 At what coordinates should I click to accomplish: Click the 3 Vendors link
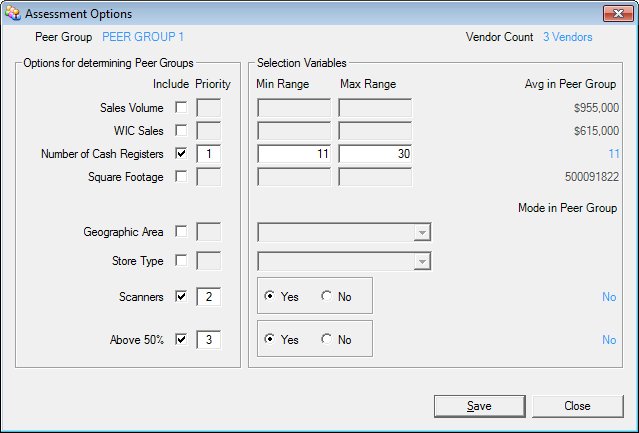pos(568,37)
